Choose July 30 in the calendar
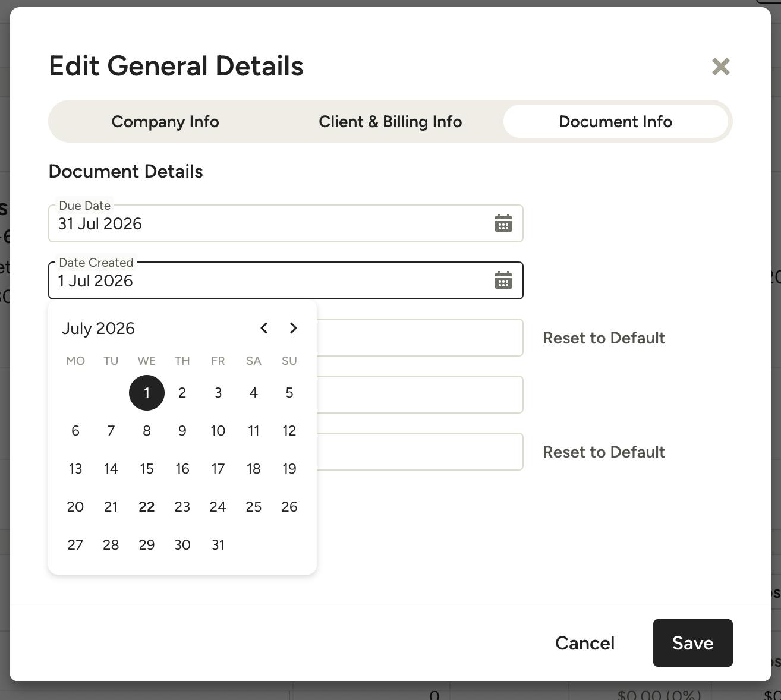 pos(182,545)
